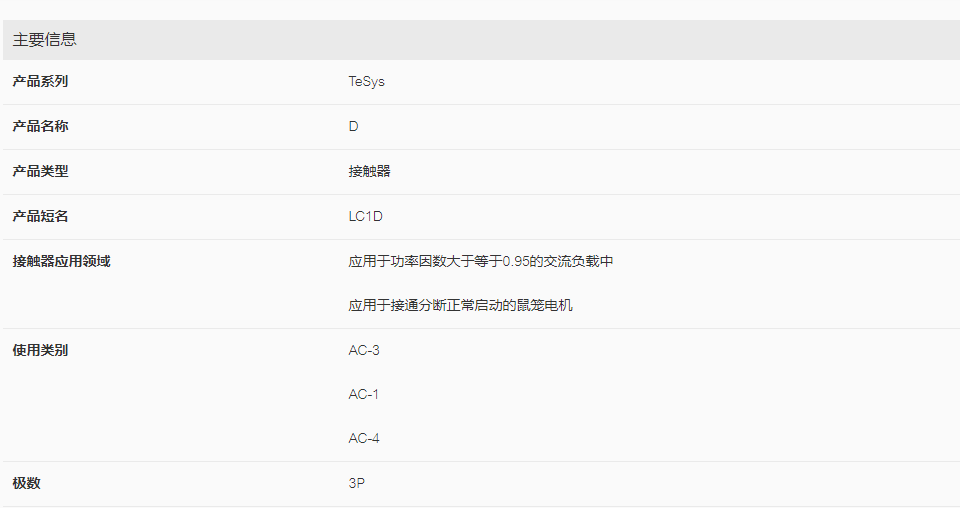Select the 产品系列 label

point(40,81)
